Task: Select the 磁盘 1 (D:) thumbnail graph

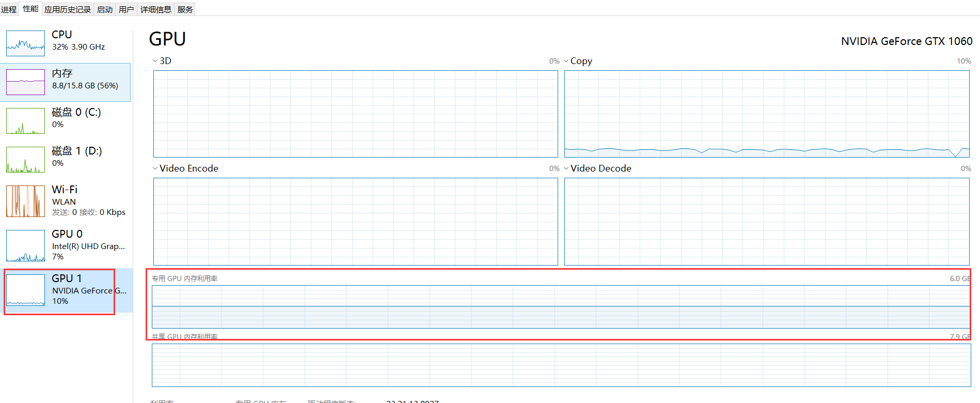Action: click(26, 160)
